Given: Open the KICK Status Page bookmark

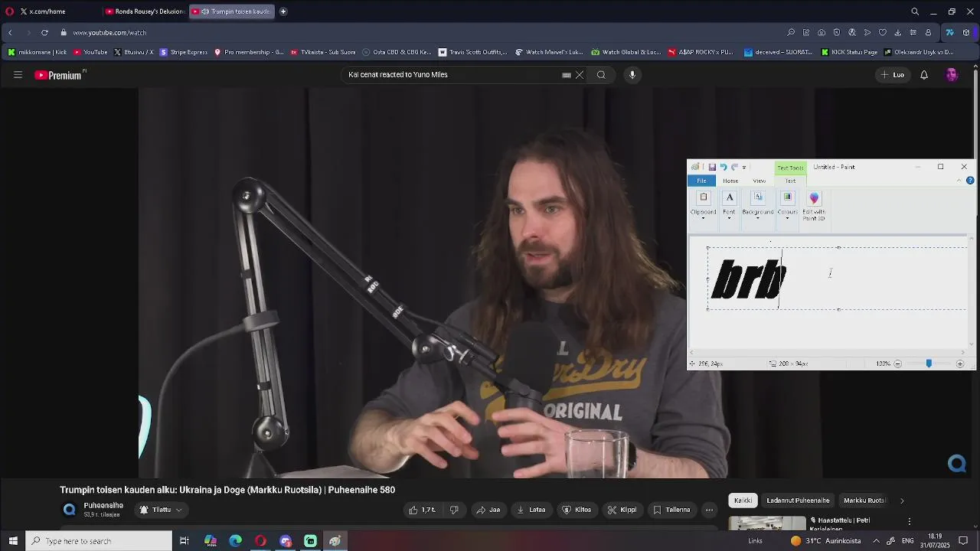Looking at the screenshot, I should (x=850, y=52).
